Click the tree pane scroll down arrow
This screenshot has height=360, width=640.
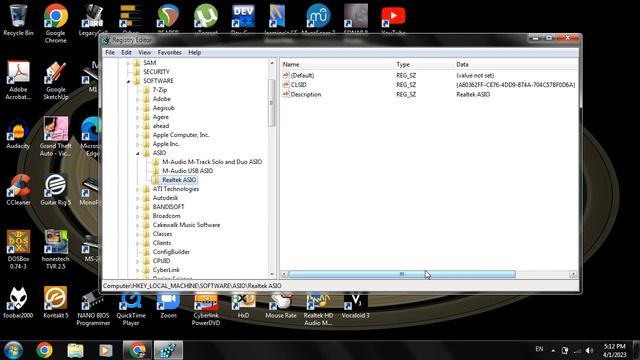(272, 274)
